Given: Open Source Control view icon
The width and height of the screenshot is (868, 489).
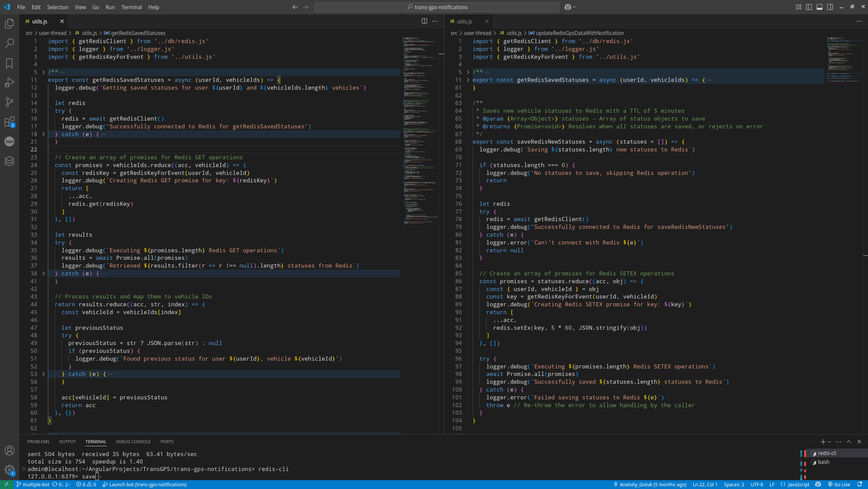Looking at the screenshot, I should click(10, 102).
